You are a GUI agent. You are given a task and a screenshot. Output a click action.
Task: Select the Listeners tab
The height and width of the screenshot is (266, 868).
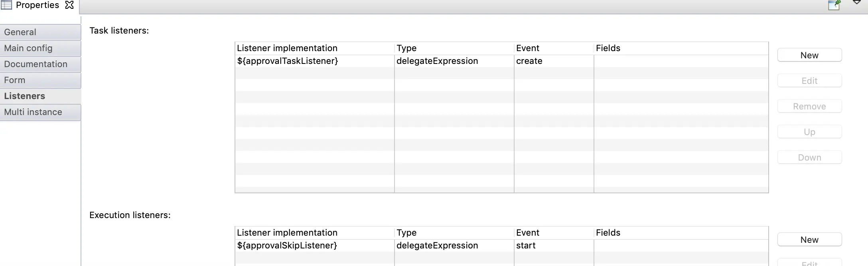pyautogui.click(x=40, y=96)
